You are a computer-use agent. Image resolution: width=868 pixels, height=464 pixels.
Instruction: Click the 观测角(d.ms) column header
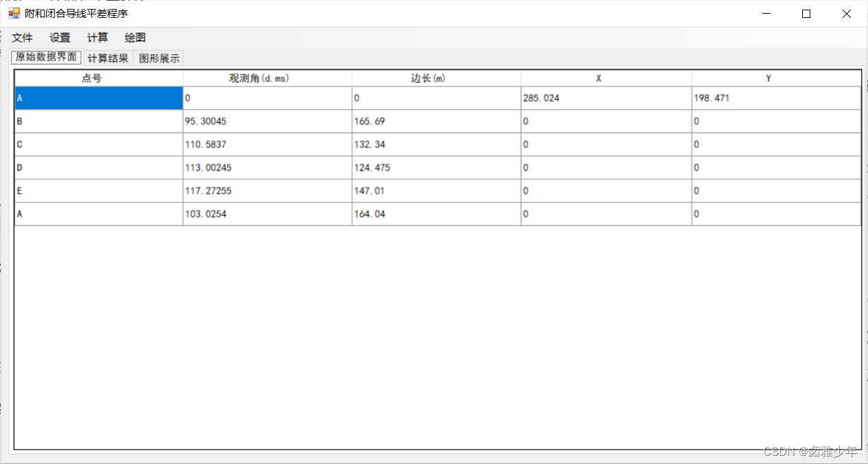coord(268,78)
